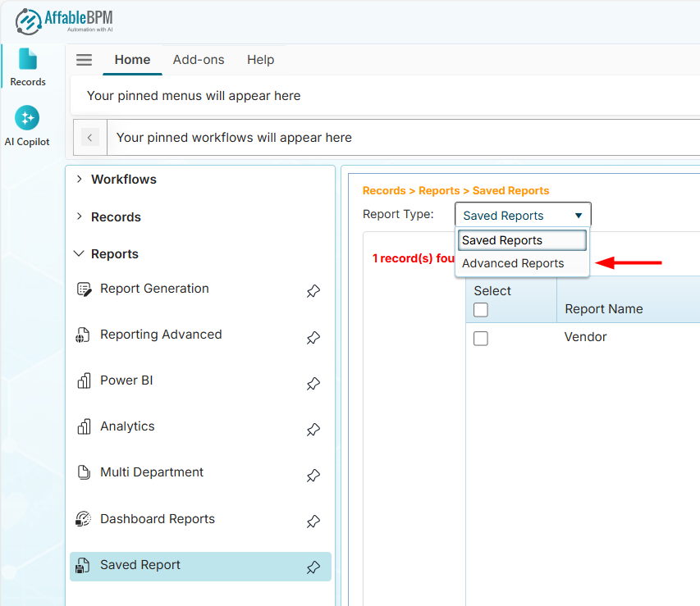The width and height of the screenshot is (700, 606).
Task: Select Advanced Reports from the dropdown list
Action: pyautogui.click(x=513, y=263)
